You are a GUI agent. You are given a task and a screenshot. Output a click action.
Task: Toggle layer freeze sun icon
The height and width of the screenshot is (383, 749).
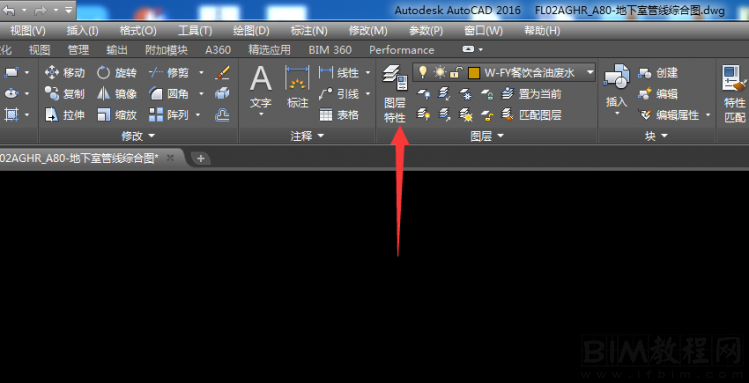click(x=439, y=73)
